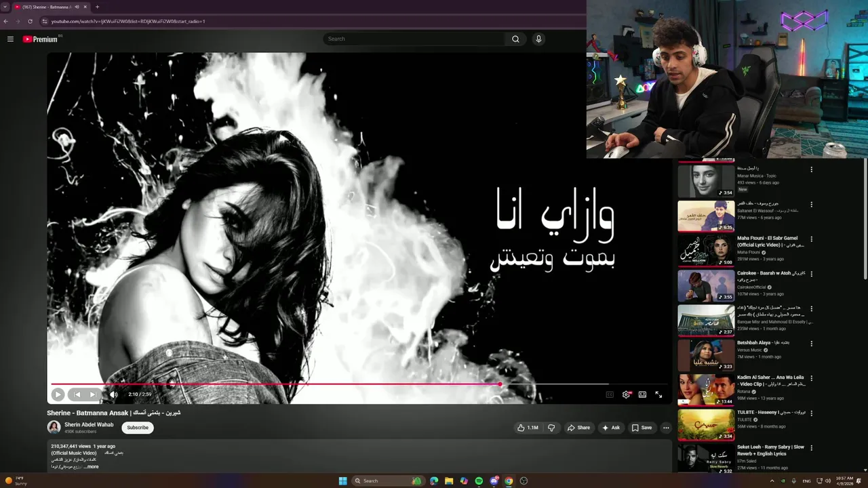
Task: Open Sherin Abdel Wahab channel avatar
Action: (x=54, y=427)
